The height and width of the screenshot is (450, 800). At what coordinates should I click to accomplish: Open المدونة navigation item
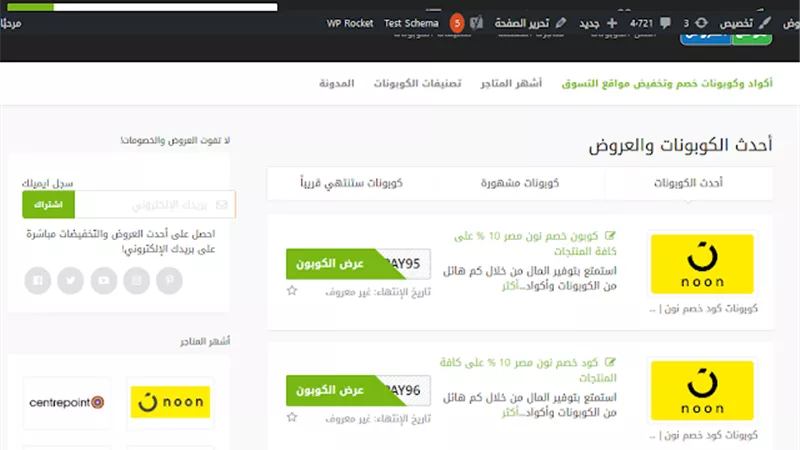pyautogui.click(x=337, y=83)
